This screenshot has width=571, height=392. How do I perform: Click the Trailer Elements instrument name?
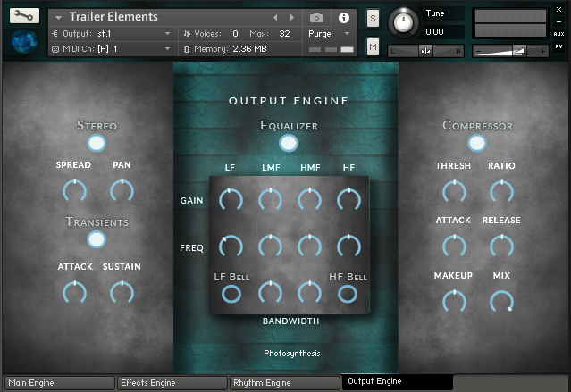point(113,17)
